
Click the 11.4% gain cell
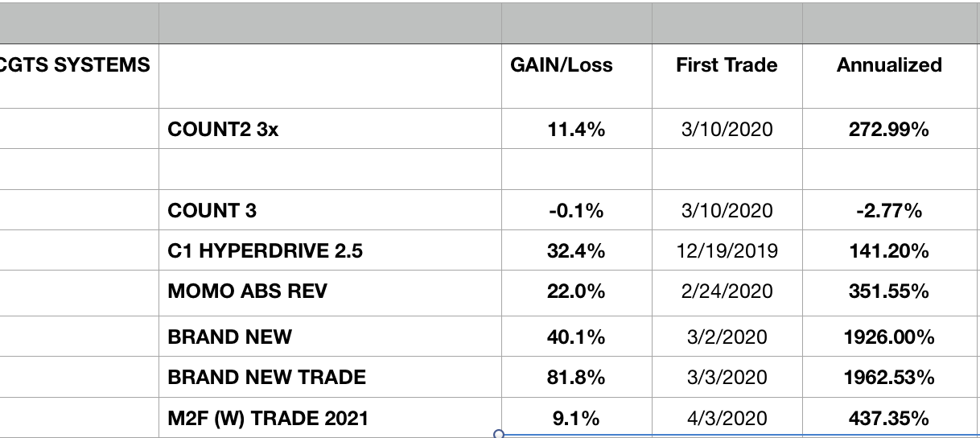[x=575, y=129]
